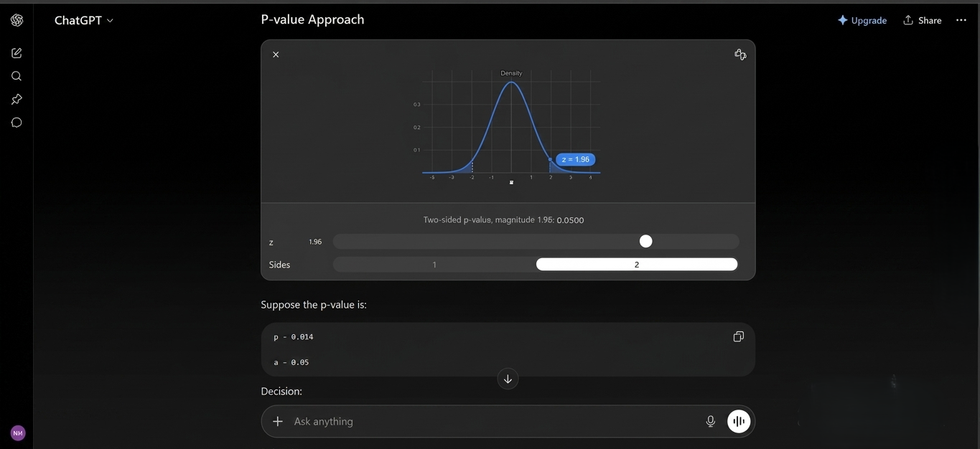Click the P-value Approach title
This screenshot has width=980, height=449.
[x=312, y=19]
